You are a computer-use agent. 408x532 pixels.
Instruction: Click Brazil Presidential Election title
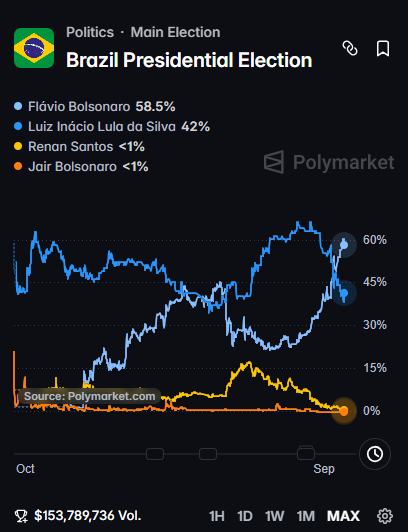pos(189,60)
